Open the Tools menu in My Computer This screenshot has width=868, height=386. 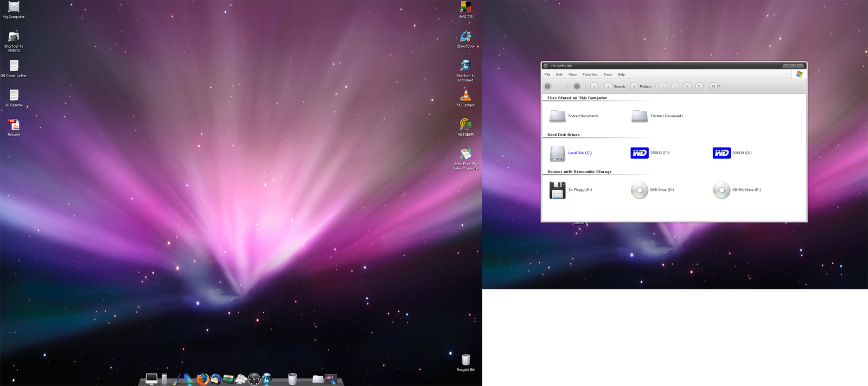tap(608, 74)
